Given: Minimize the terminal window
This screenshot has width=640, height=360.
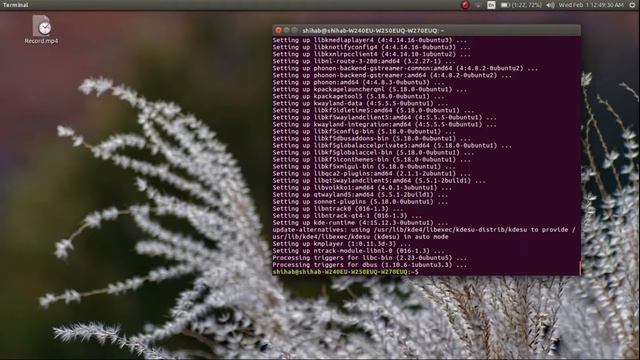Looking at the screenshot, I should (287, 30).
